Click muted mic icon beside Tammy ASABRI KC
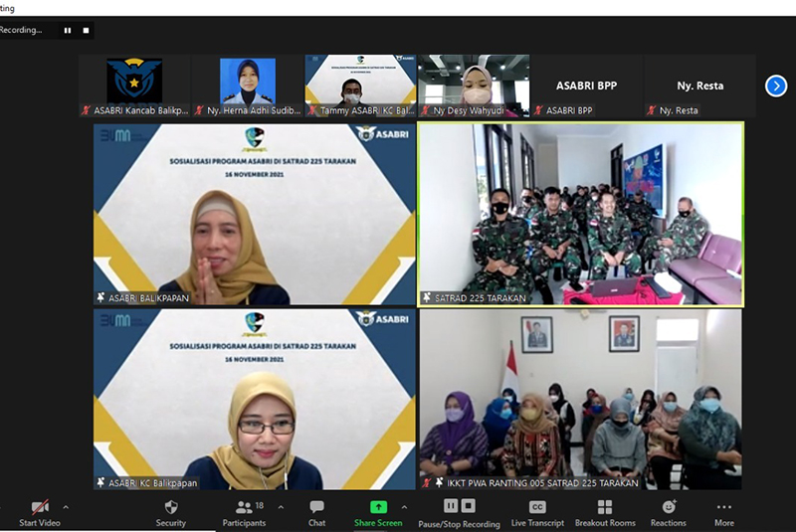This screenshot has height=532, width=796. tap(311, 110)
